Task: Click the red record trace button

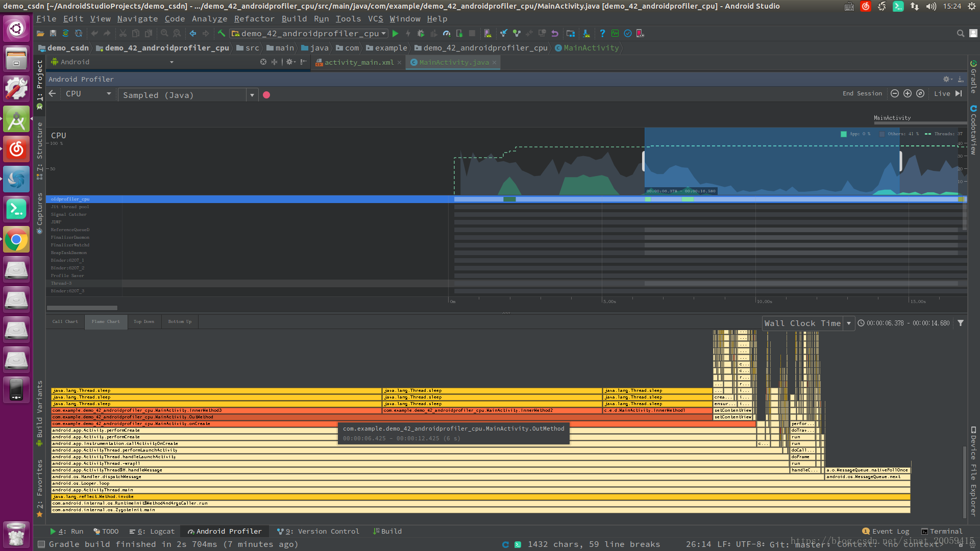Action: click(x=266, y=95)
